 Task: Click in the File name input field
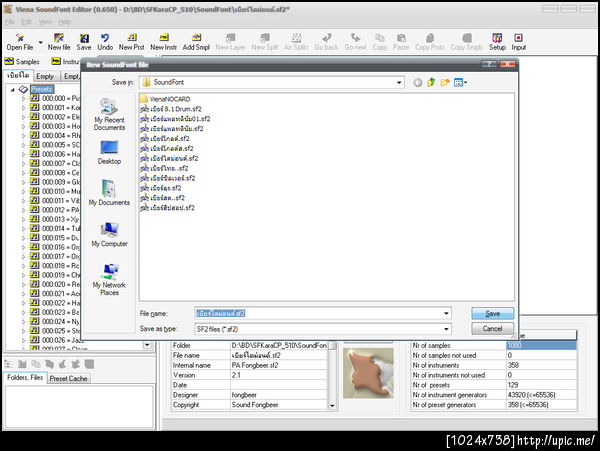(319, 313)
